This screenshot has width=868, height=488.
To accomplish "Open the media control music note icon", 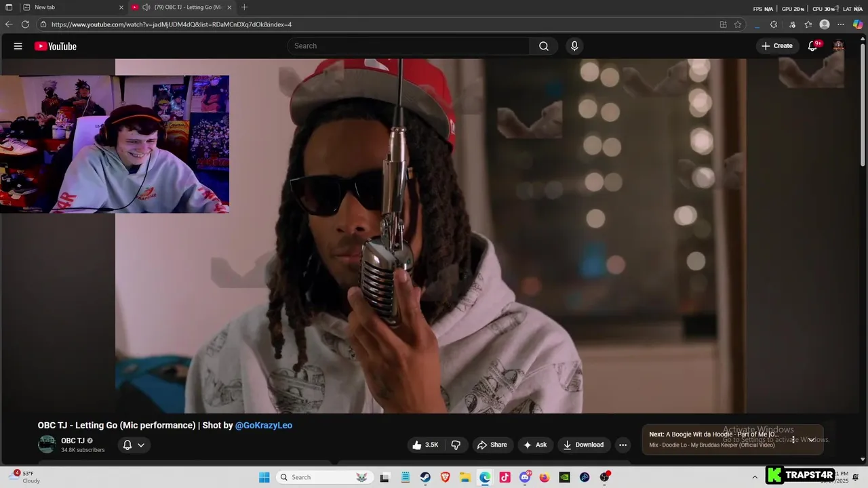I will pos(792,24).
